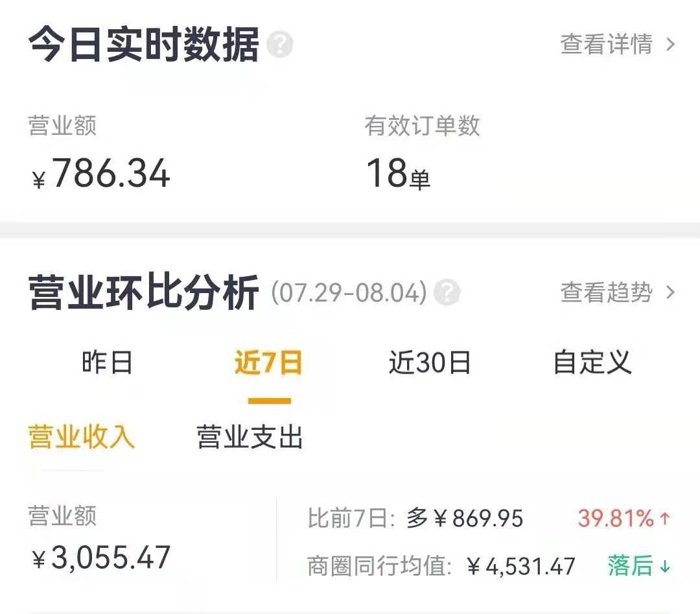The width and height of the screenshot is (700, 614).
Task: Open 查看趋势 for business analysis
Action: (x=606, y=292)
